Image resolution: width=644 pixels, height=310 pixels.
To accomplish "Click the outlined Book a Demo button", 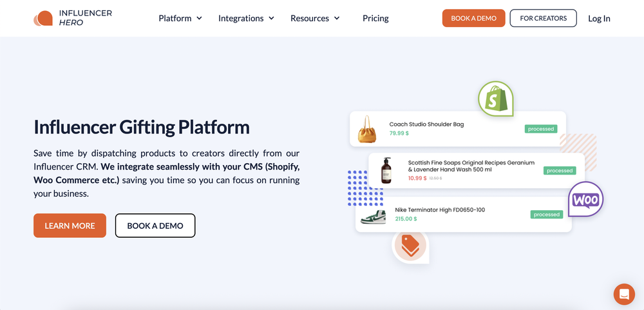I will click(x=155, y=226).
